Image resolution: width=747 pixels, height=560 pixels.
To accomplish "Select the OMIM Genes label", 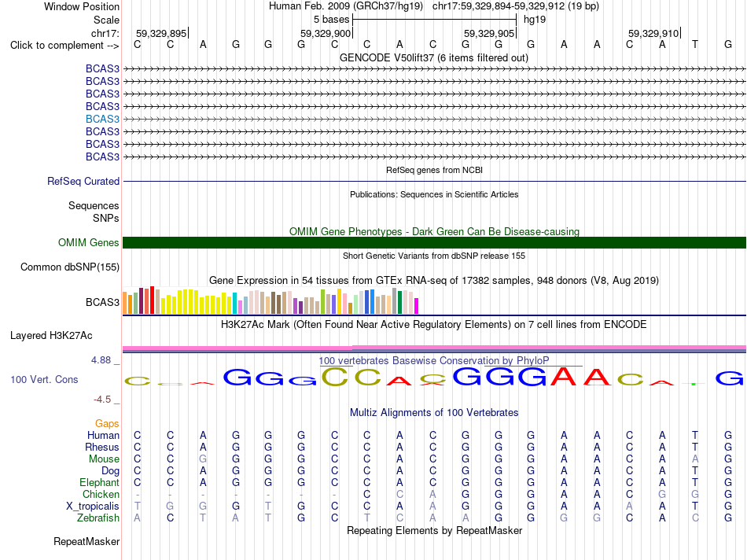I will coord(88,242).
